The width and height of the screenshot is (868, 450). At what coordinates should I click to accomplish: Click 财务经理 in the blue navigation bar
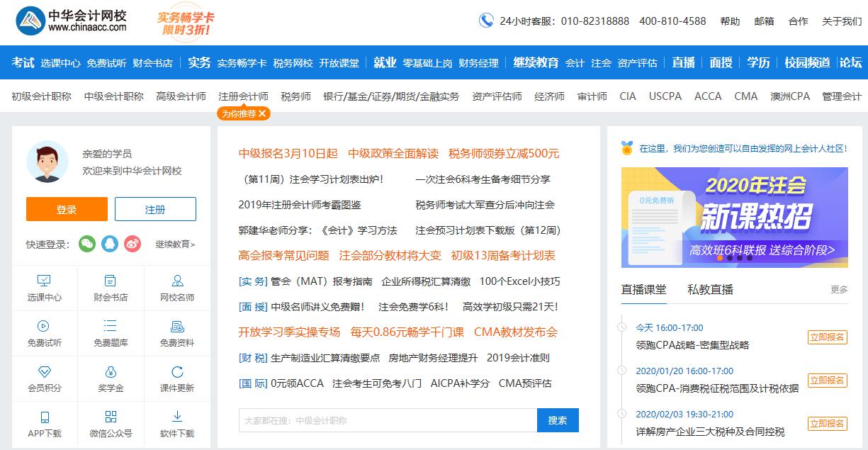tap(478, 63)
